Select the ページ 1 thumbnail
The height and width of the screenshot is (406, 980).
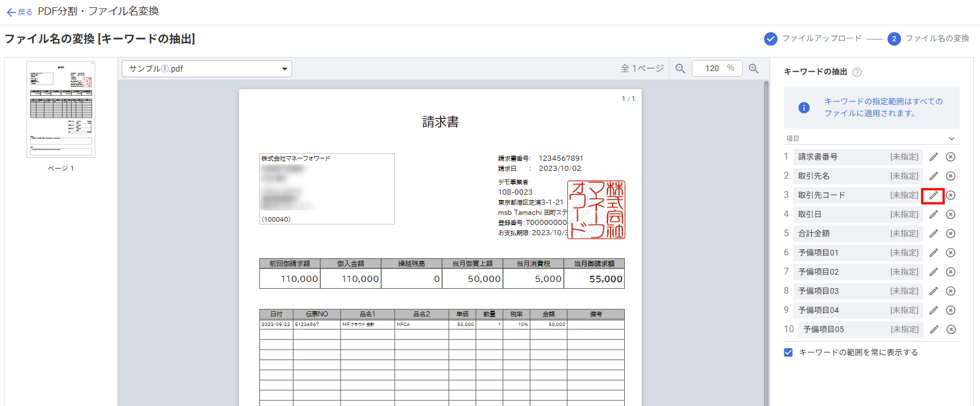[61, 109]
